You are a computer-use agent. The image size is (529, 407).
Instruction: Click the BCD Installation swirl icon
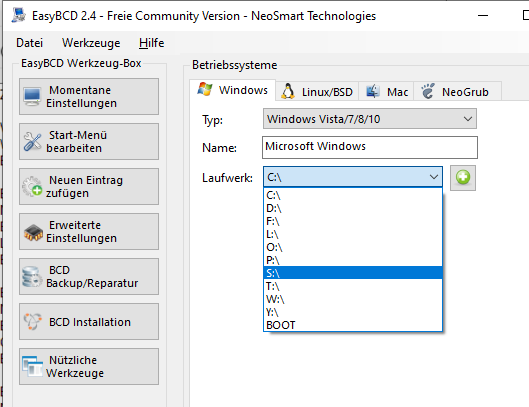(33, 321)
